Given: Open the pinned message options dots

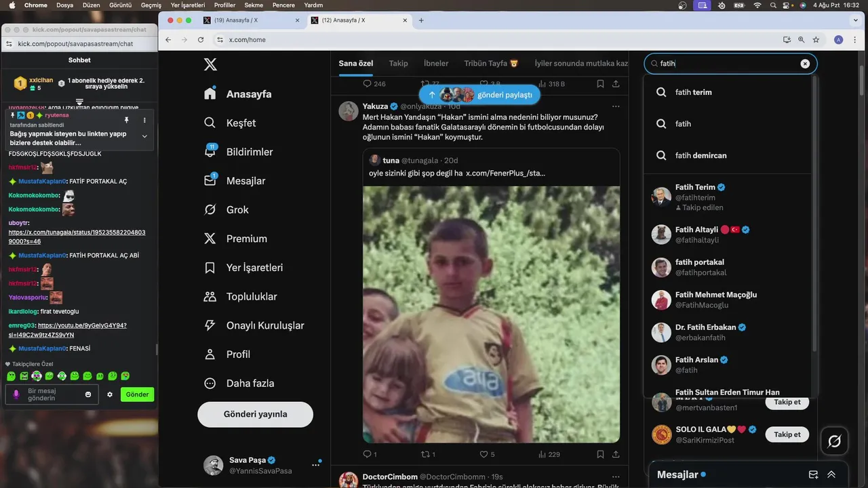Looking at the screenshot, I should point(144,120).
